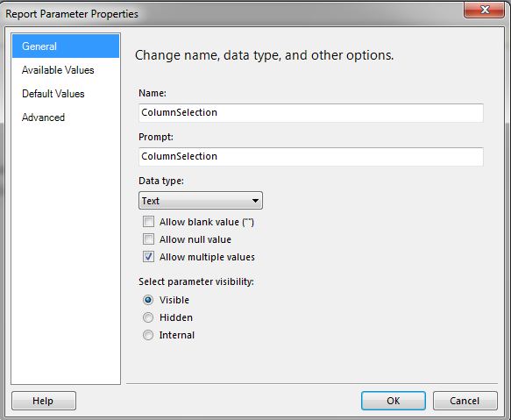
Task: Enable Allow null value checkbox
Action: [149, 239]
